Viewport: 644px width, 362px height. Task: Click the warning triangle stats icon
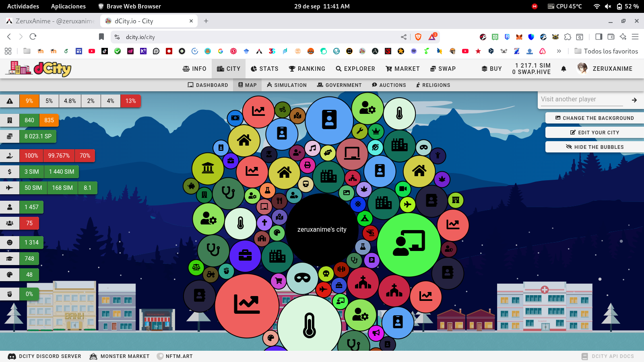(10, 101)
